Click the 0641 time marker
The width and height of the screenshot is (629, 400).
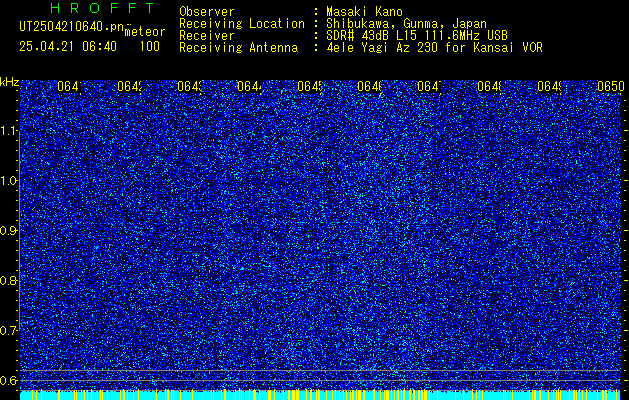tap(69, 87)
